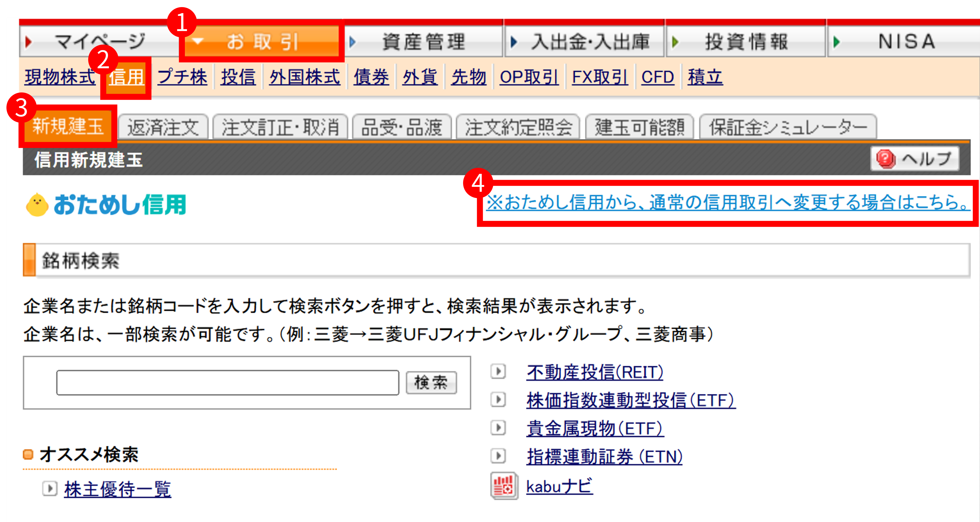This screenshot has height=522, width=980.
Task: Switch to the NISA tab
Action: (x=904, y=41)
